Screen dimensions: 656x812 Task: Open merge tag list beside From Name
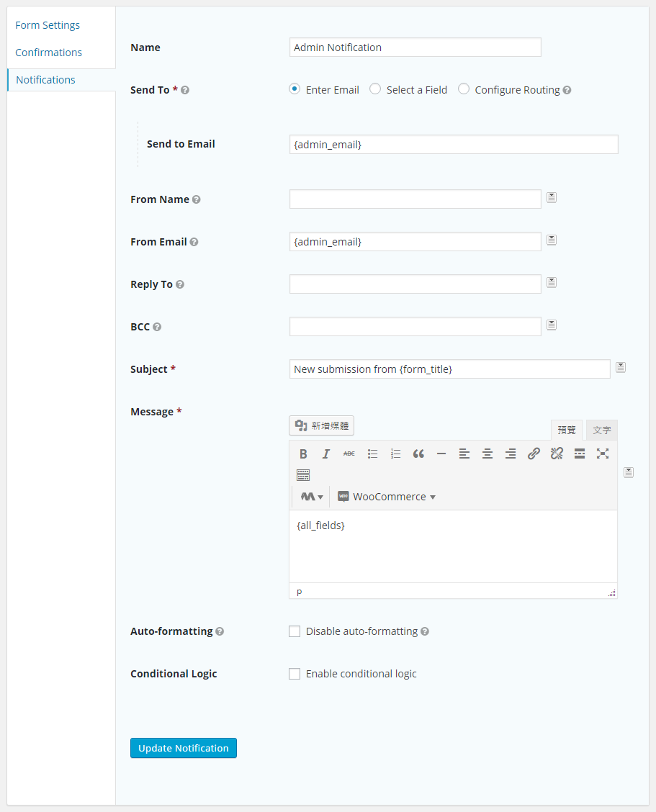pyautogui.click(x=552, y=197)
